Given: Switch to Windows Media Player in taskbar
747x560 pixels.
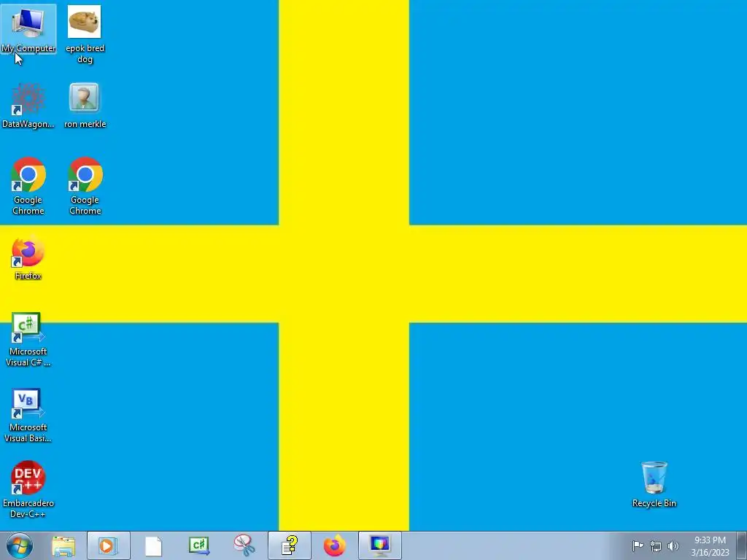Looking at the screenshot, I should tap(109, 545).
